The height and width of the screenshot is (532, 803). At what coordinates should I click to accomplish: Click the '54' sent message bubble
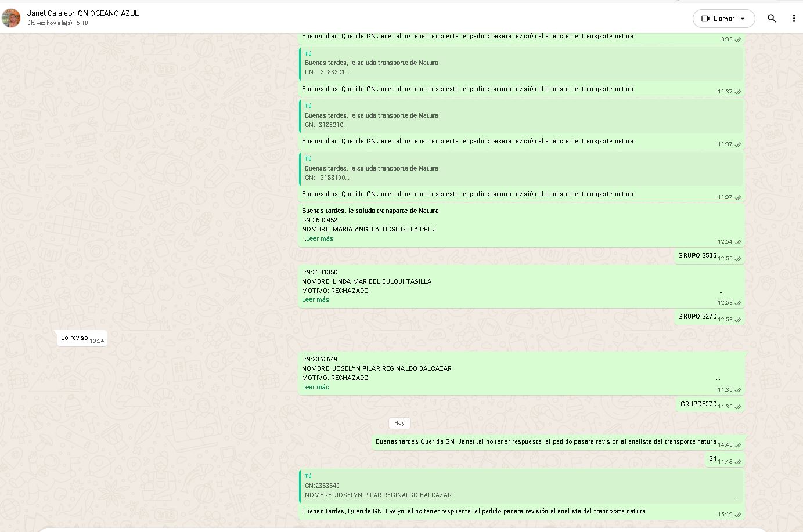point(713,459)
